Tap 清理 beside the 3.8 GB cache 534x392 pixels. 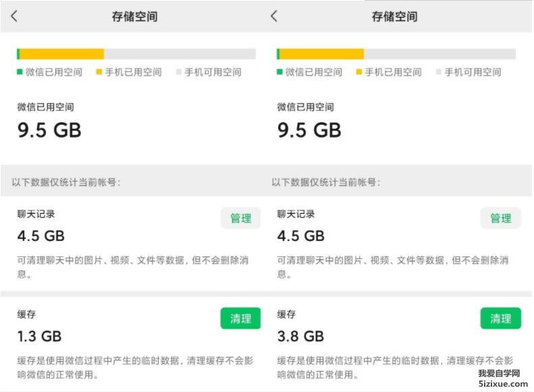coord(501,318)
